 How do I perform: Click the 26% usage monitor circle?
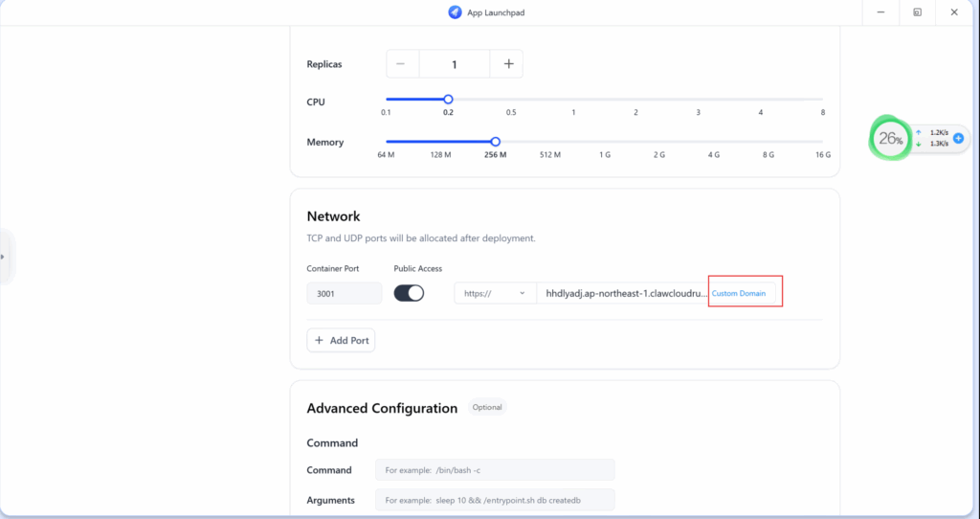tap(890, 138)
